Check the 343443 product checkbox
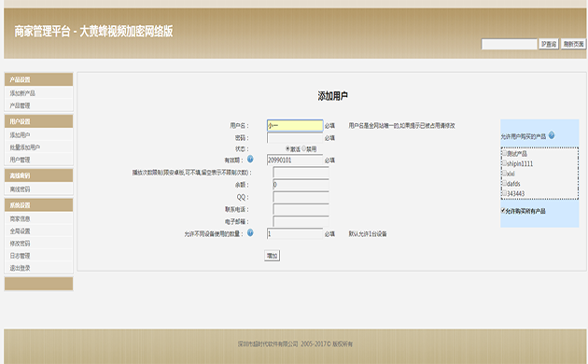This screenshot has height=364, width=588. 504,193
